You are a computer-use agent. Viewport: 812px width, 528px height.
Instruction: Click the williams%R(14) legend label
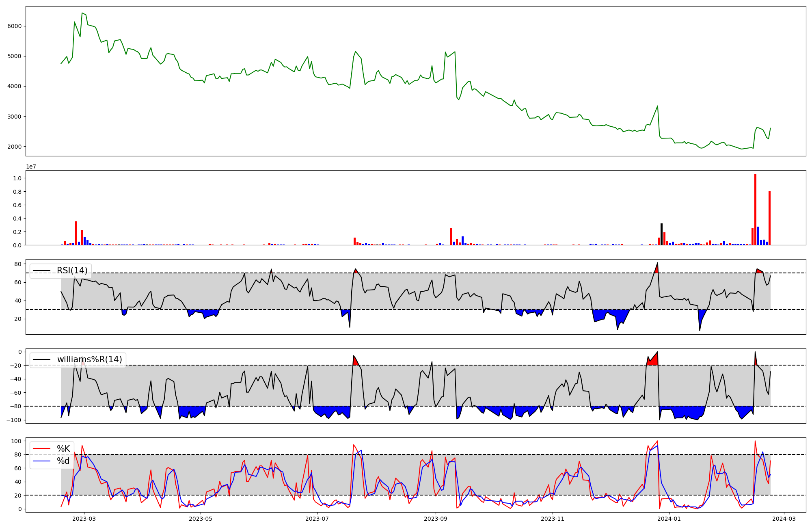click(89, 359)
